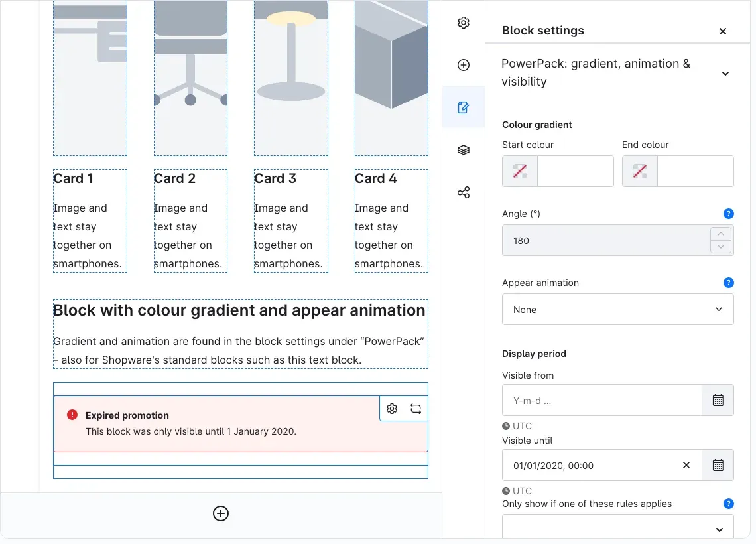Viewport: 756px width, 544px height.
Task: Select the office chair image above Card 2
Action: (x=190, y=78)
